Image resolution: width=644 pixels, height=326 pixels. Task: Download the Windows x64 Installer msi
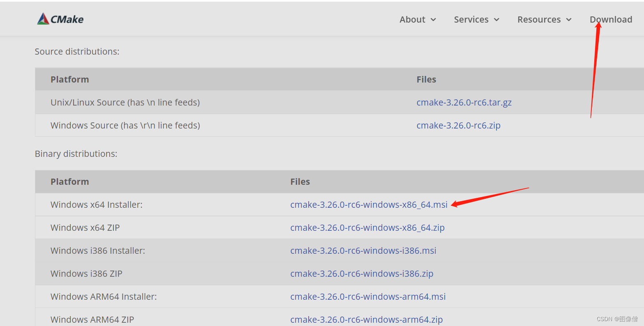point(369,204)
